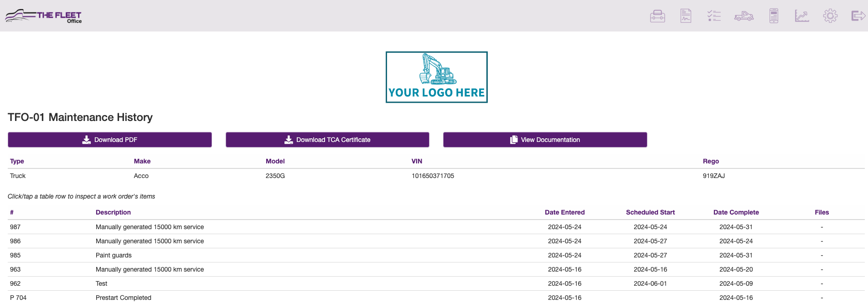The width and height of the screenshot is (868, 304).
Task: Open the trend chart analytics icon
Action: (x=802, y=16)
